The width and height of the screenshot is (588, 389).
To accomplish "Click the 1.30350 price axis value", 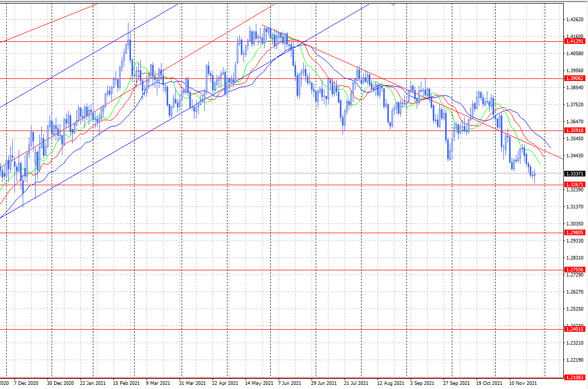I will pos(575,224).
